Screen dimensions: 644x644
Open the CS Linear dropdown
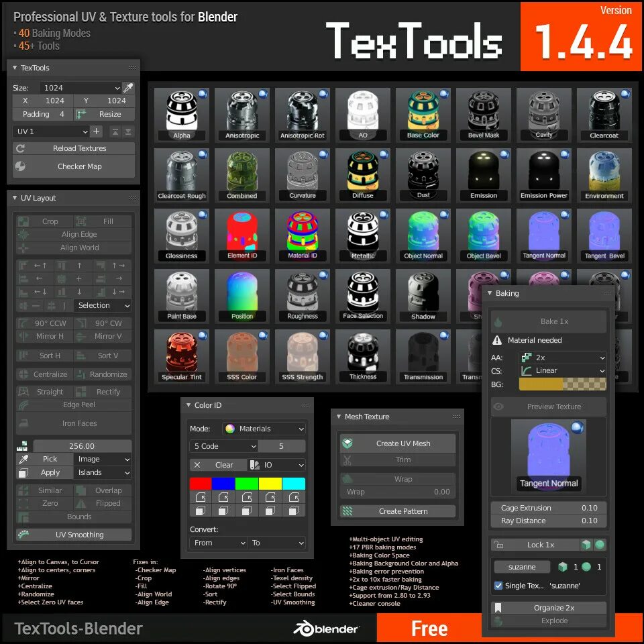tap(563, 370)
